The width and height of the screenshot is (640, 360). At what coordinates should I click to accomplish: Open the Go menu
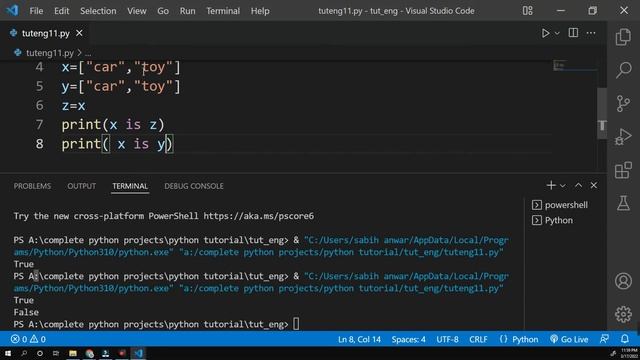[x=163, y=11]
